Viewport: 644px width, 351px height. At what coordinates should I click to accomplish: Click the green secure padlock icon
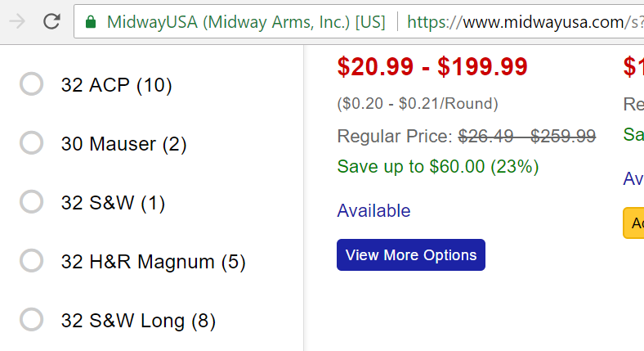point(91,22)
